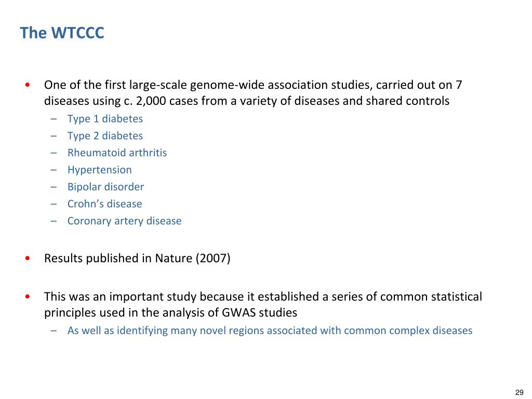532x399 pixels.
Task: Click on "Crohn's disease" entry
Action: tap(104, 204)
